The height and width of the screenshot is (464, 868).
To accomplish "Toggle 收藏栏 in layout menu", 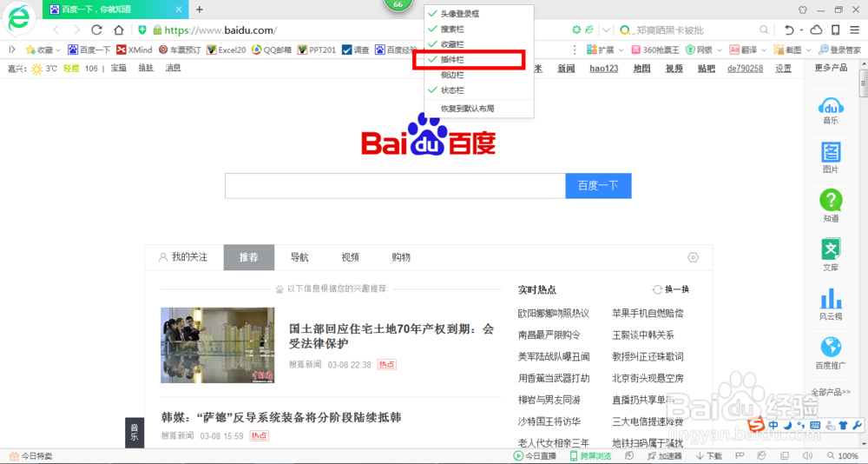I will point(478,44).
